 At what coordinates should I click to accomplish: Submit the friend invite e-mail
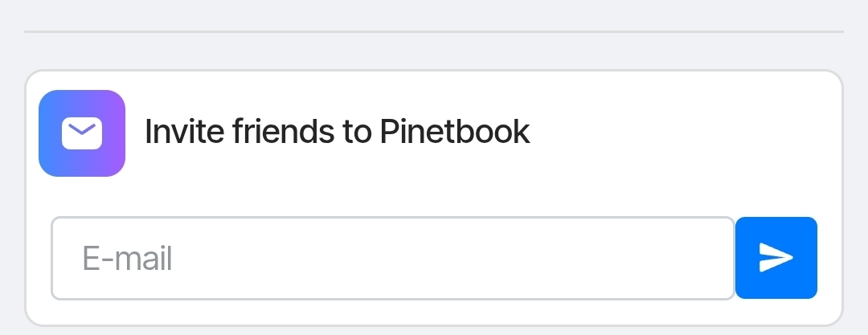point(776,258)
